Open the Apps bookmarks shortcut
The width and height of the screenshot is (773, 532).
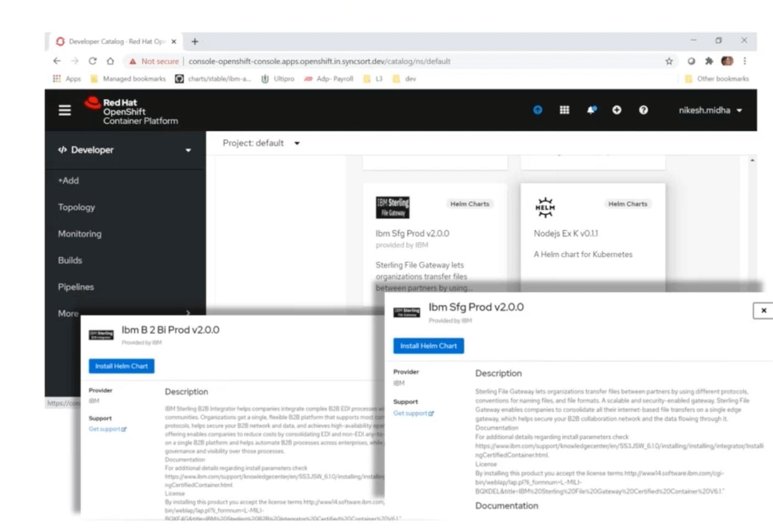click(67, 79)
